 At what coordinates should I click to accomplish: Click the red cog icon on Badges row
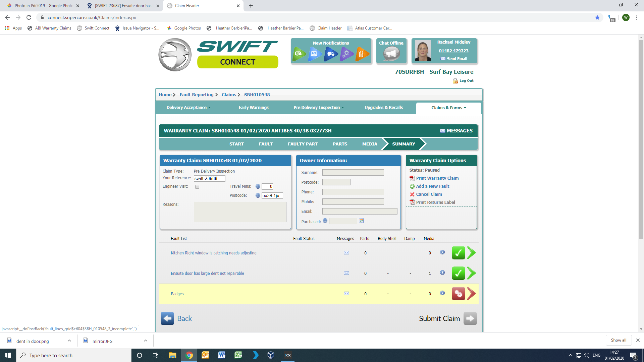tap(458, 294)
